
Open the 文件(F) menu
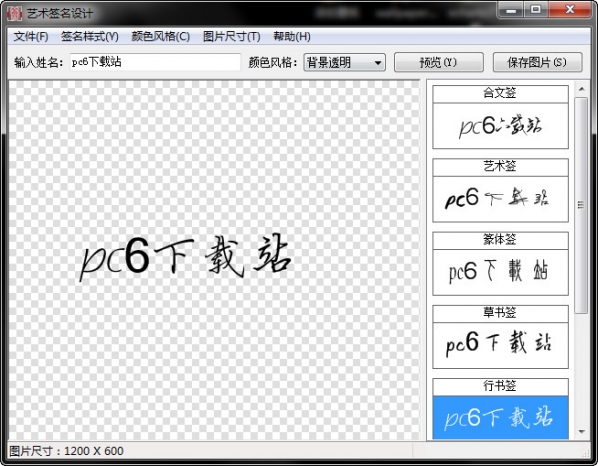(31, 37)
